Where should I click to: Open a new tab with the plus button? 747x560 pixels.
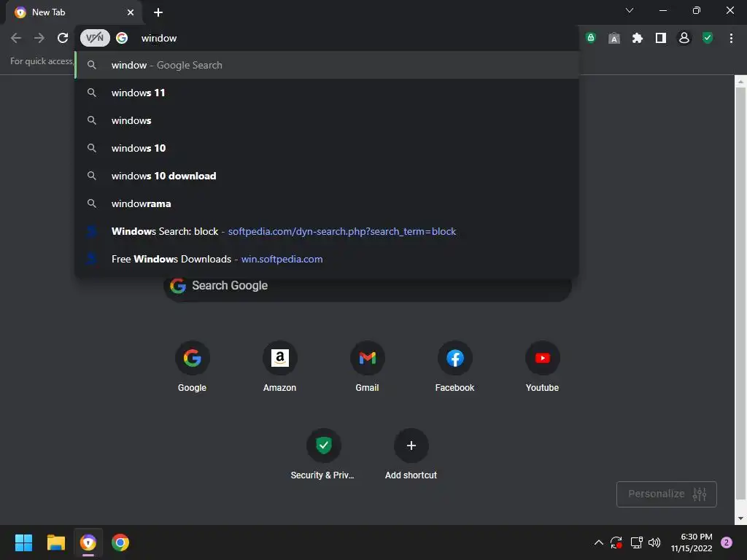pyautogui.click(x=158, y=12)
